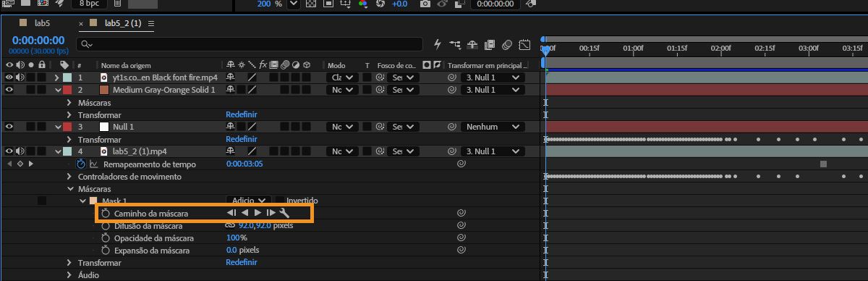This screenshot has width=868, height=281.
Task: Click expression pickwhip for Remapeamento de tempo
Action: pos(461,164)
